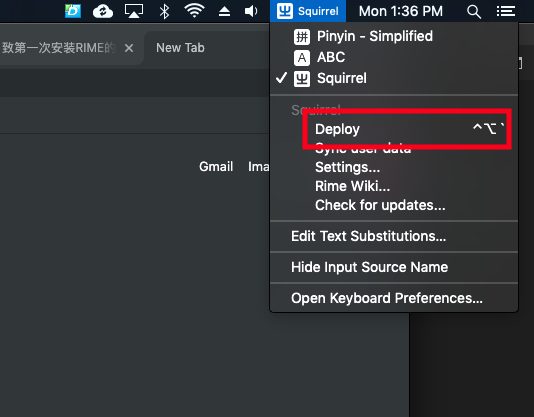
Task: Open the Wi-Fi menu bar icon
Action: coord(194,11)
